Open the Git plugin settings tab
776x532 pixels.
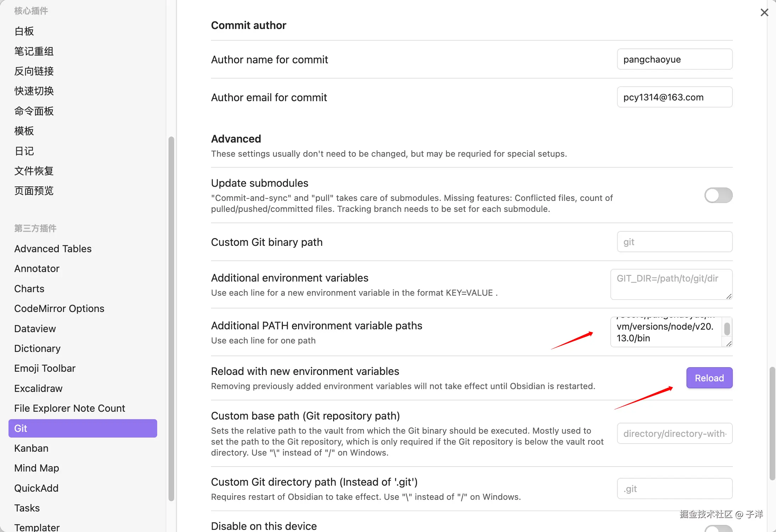coord(82,428)
